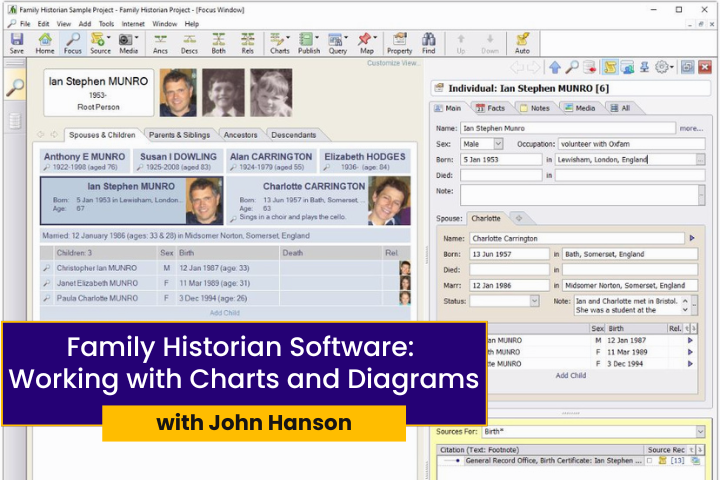This screenshot has height=480, width=720.
Task: Click the Born date field 5 Jan 1953
Action: [501, 160]
